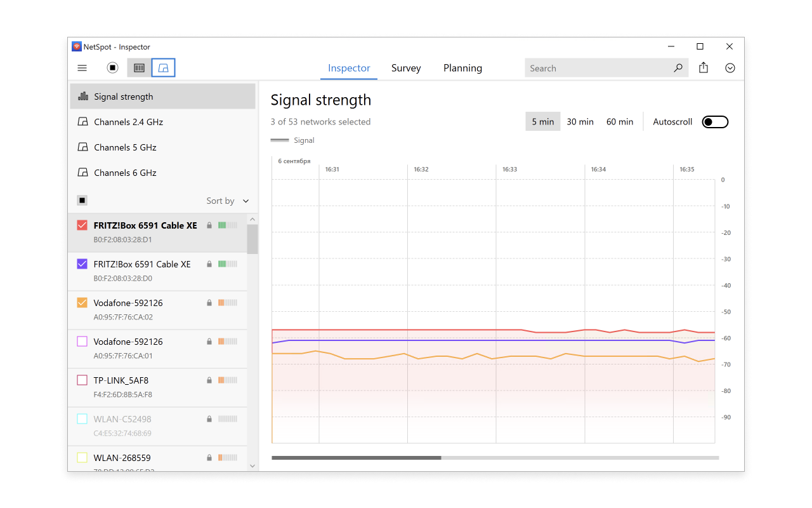Check Vodafone-592126 A0:95:7F:76:CA:01 checkbox

tap(82, 342)
